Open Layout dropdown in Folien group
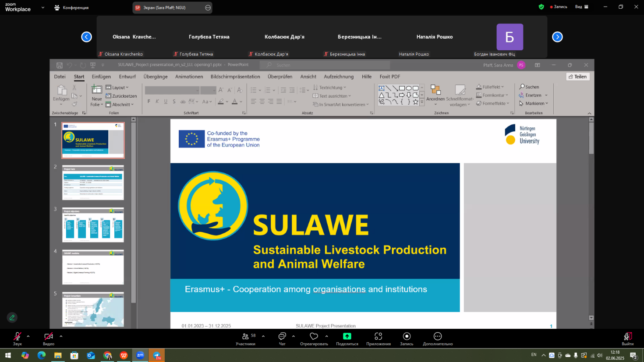The image size is (644, 362). point(117,88)
